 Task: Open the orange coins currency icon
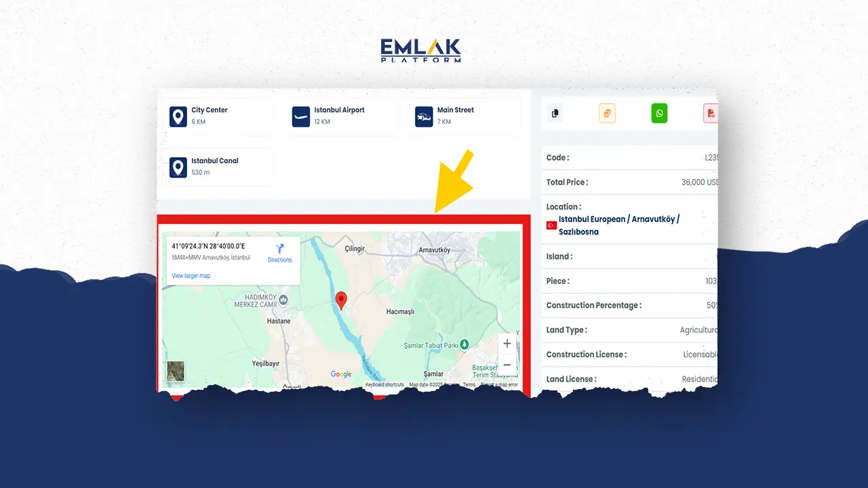607,113
